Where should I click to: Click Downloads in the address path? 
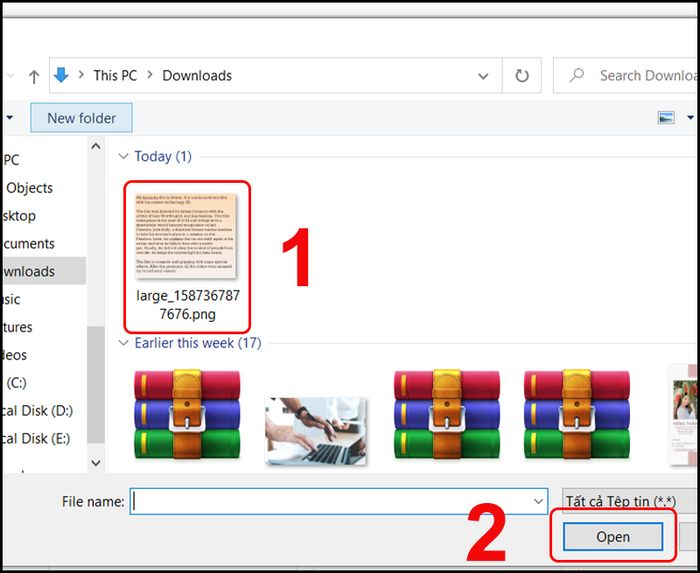197,75
